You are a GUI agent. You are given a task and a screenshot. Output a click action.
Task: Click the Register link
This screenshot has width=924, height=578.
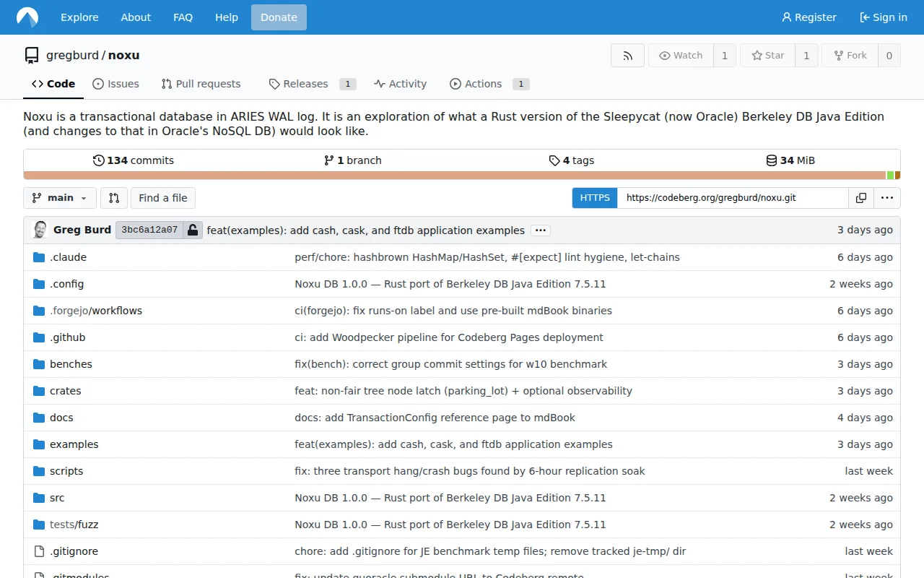point(809,17)
